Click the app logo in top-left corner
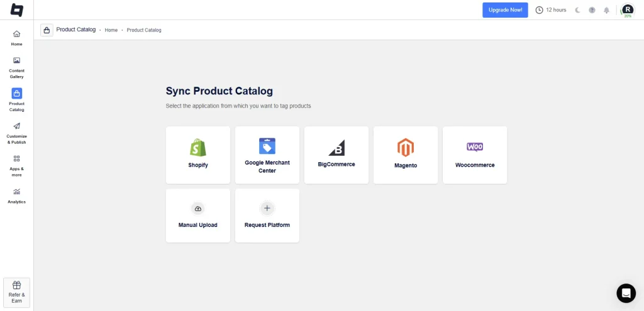This screenshot has width=644, height=311. 17,10
